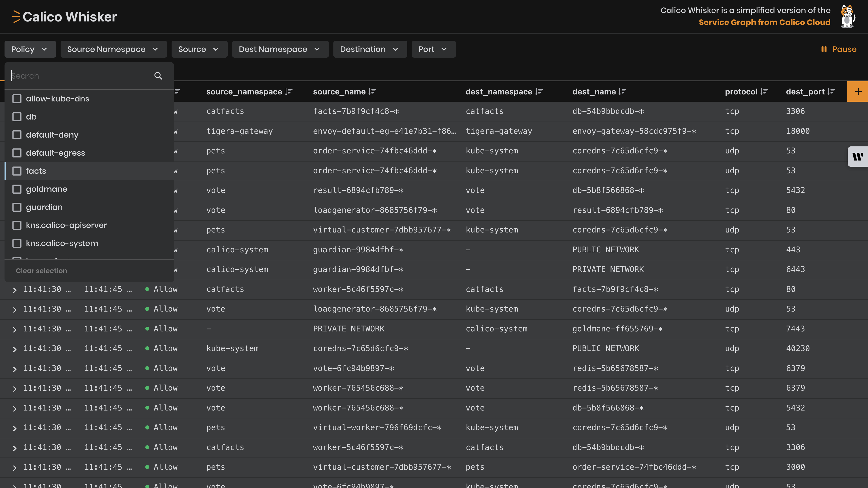
Task: Open the Source Namespace filter dropdown
Action: (113, 49)
